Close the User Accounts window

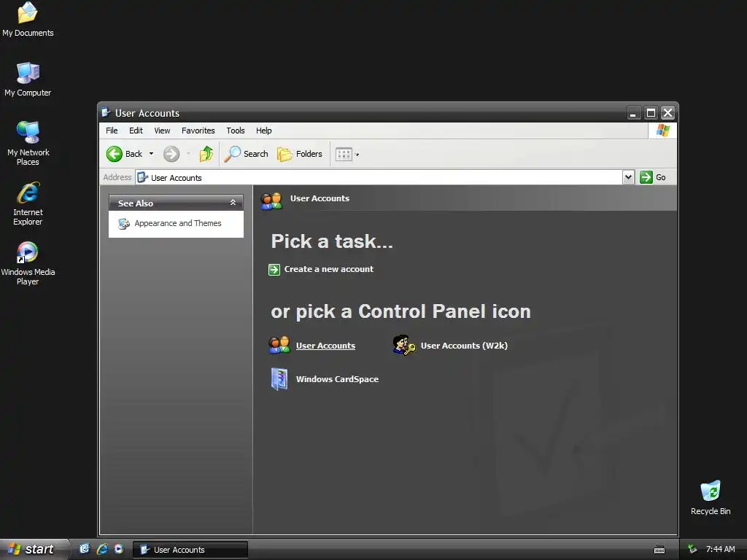pyautogui.click(x=668, y=113)
